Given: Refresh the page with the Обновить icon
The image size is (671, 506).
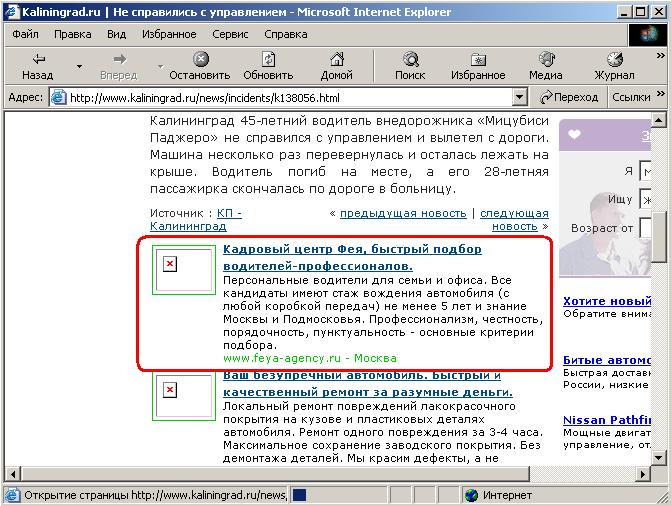Looking at the screenshot, I should tap(267, 59).
